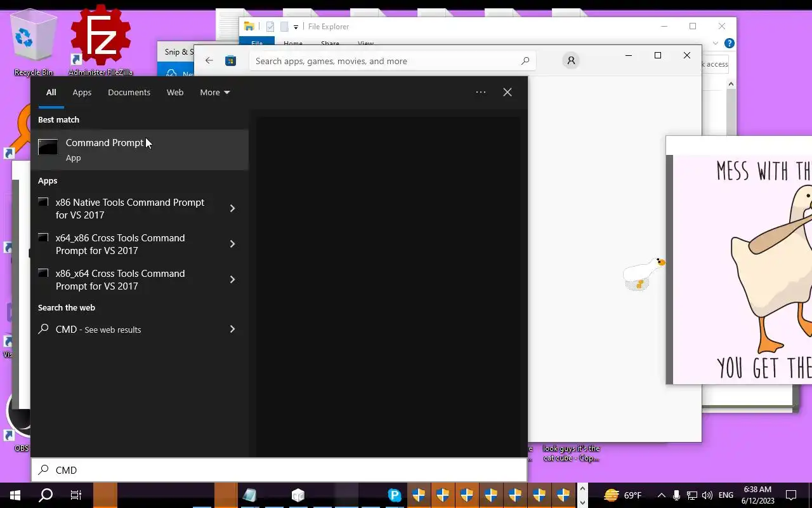Open the volume speaker tray icon

point(707,495)
